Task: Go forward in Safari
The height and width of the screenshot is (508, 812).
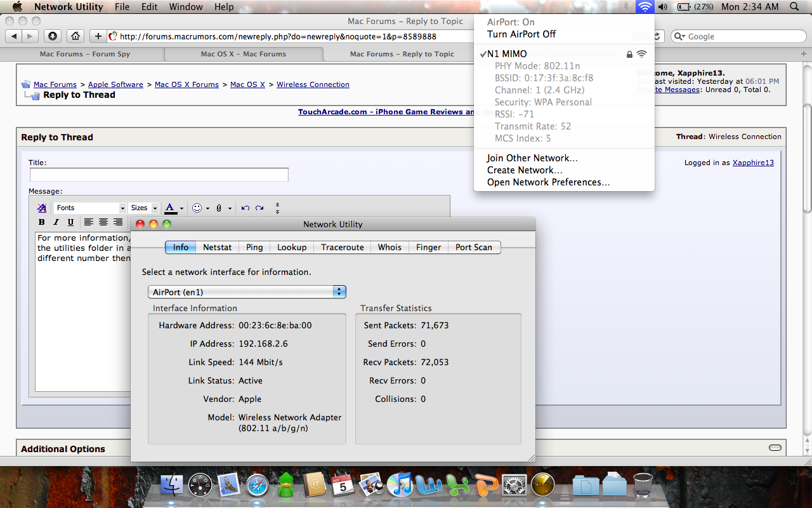Action: tap(30, 36)
